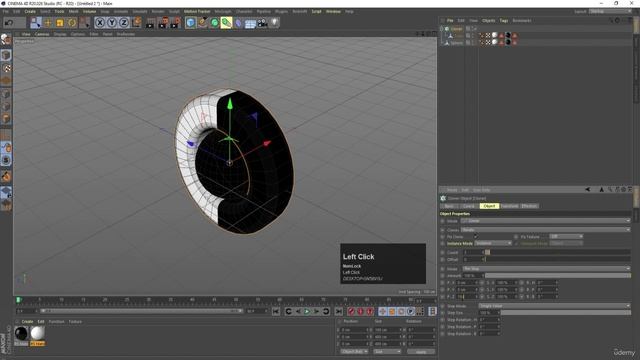
Task: Click the Camera object icon
Action: 262,23
